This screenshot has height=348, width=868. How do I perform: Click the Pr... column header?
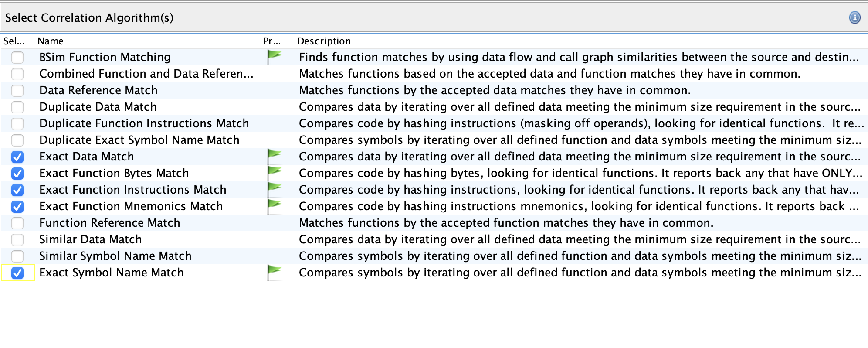(x=272, y=41)
